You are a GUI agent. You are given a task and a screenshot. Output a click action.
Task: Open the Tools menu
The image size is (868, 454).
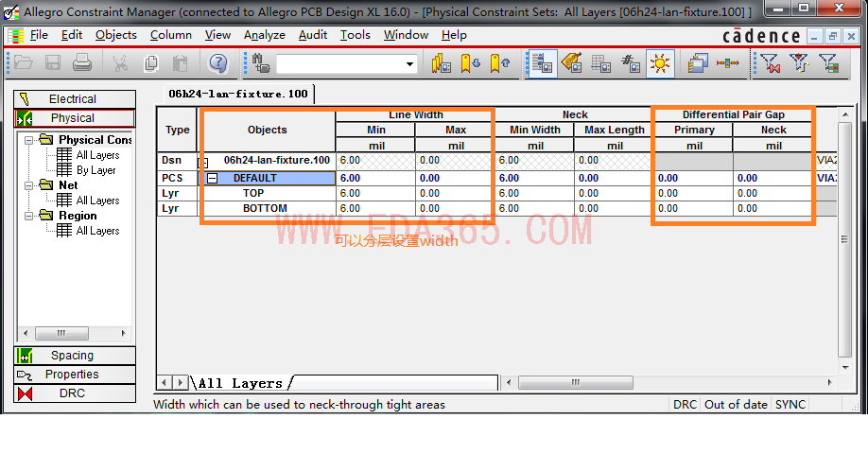click(355, 35)
